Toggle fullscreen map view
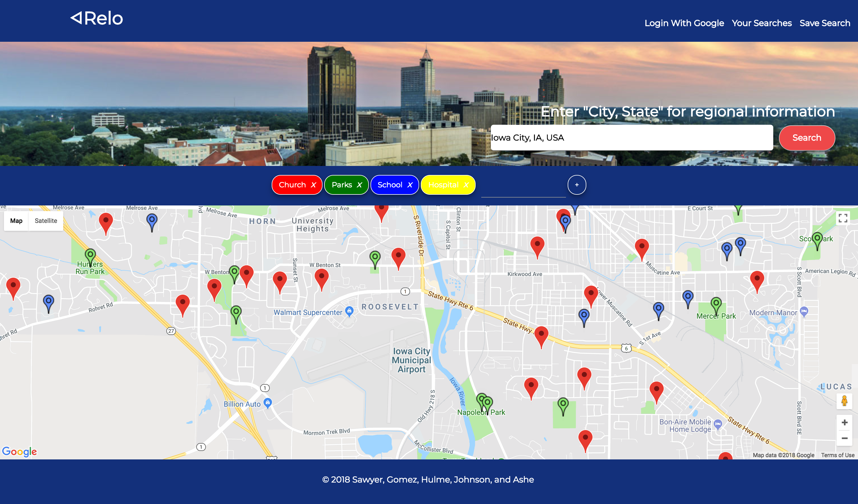The height and width of the screenshot is (504, 858). (843, 218)
